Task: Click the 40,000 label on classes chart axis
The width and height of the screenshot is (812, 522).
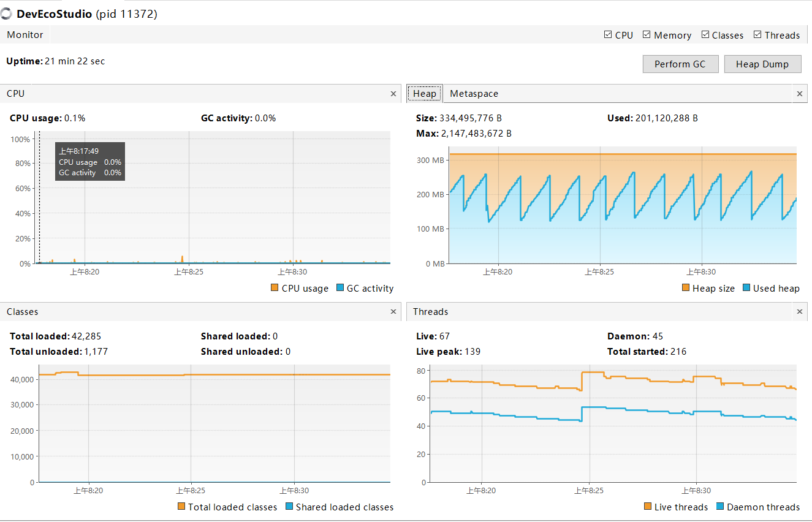Action: (x=22, y=379)
